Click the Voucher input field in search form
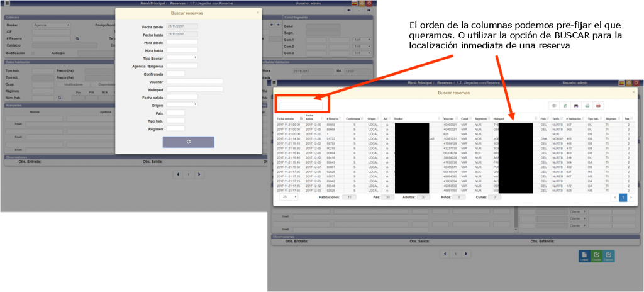This screenshot has height=292, width=644. pos(195,81)
